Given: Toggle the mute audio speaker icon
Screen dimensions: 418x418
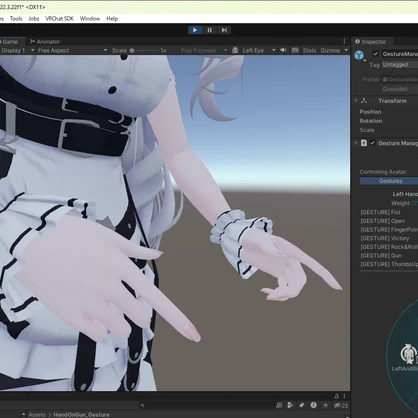Looking at the screenshot, I should click(x=283, y=50).
